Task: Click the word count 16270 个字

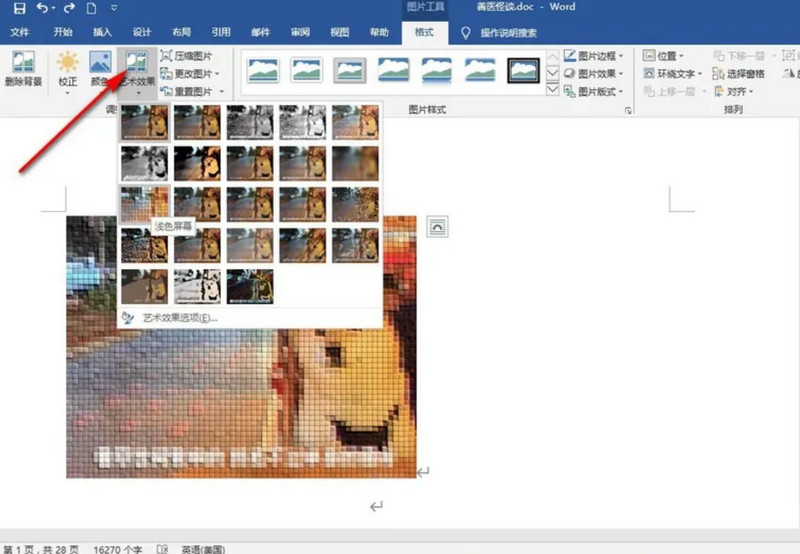Action: pos(118,549)
